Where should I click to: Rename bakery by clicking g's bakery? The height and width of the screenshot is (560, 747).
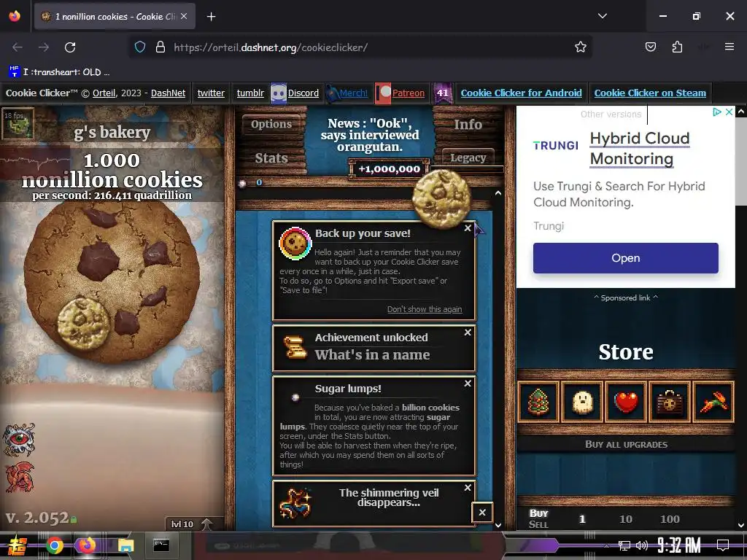click(112, 132)
